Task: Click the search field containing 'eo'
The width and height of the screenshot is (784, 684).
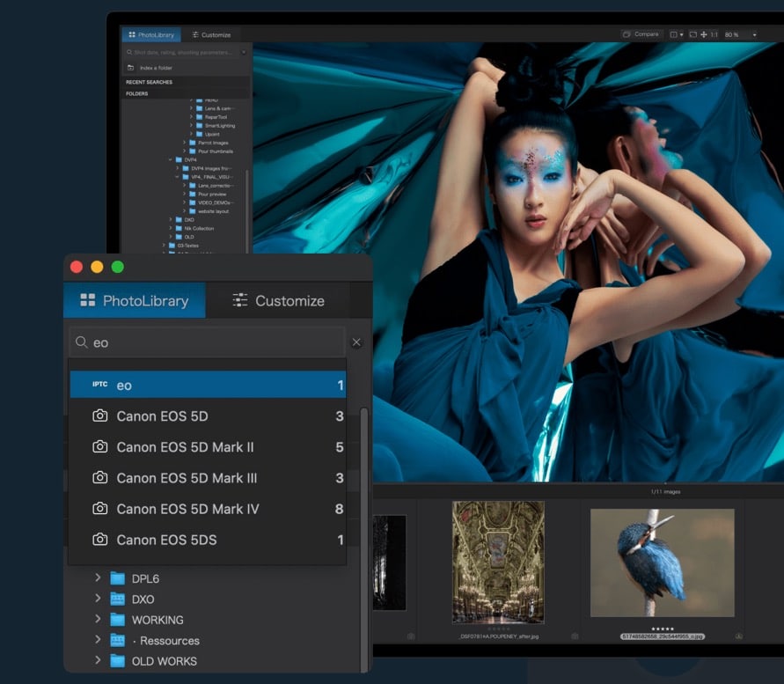Action: coord(211,342)
